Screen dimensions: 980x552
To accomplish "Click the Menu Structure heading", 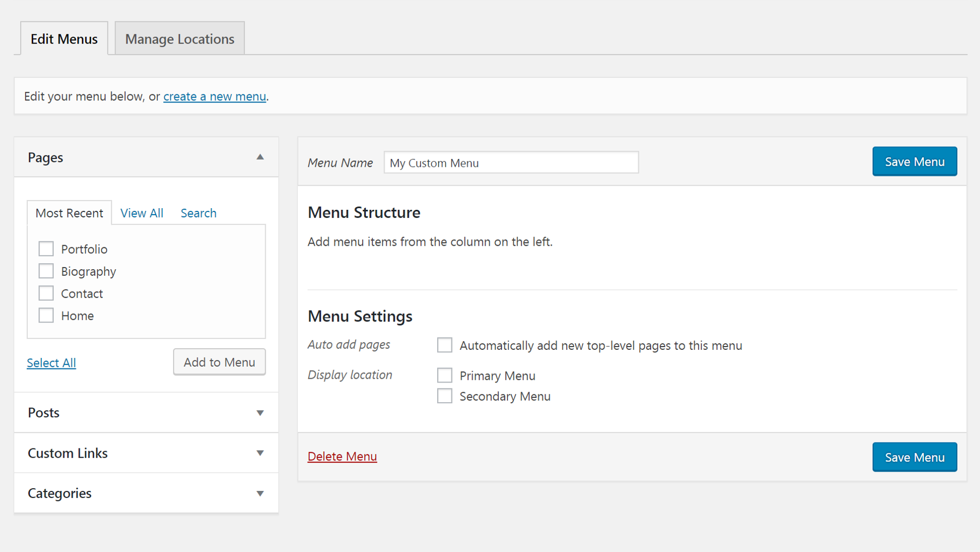I will click(364, 213).
